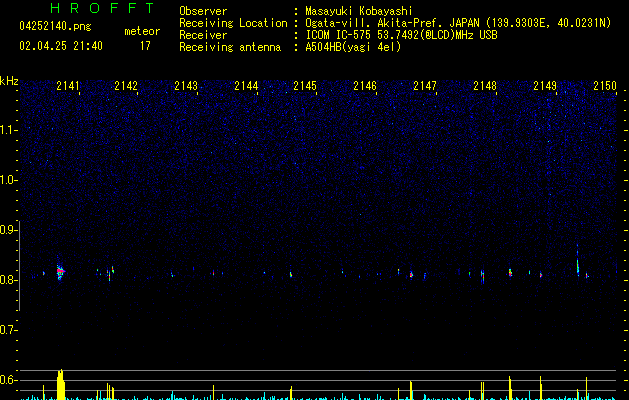The image size is (629, 400).
Task: Click the 2141 time axis marker
Action: (x=68, y=86)
